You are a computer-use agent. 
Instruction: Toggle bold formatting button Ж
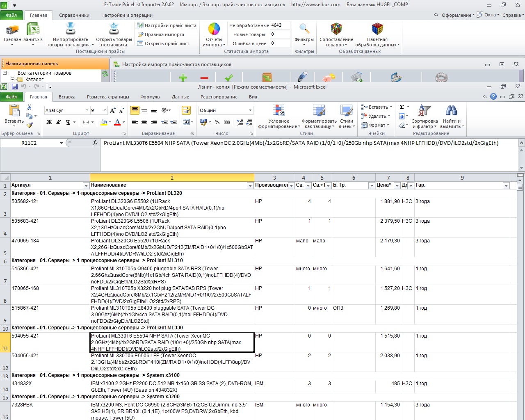pyautogui.click(x=49, y=122)
